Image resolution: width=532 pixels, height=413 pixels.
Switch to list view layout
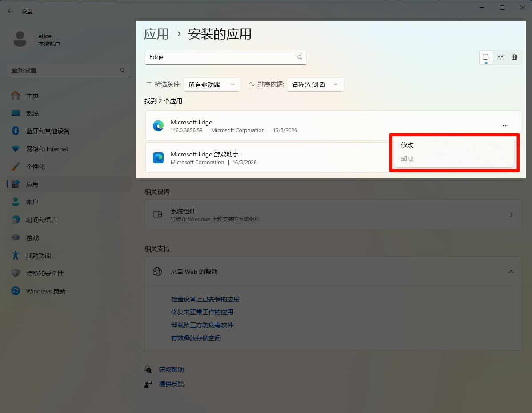486,57
